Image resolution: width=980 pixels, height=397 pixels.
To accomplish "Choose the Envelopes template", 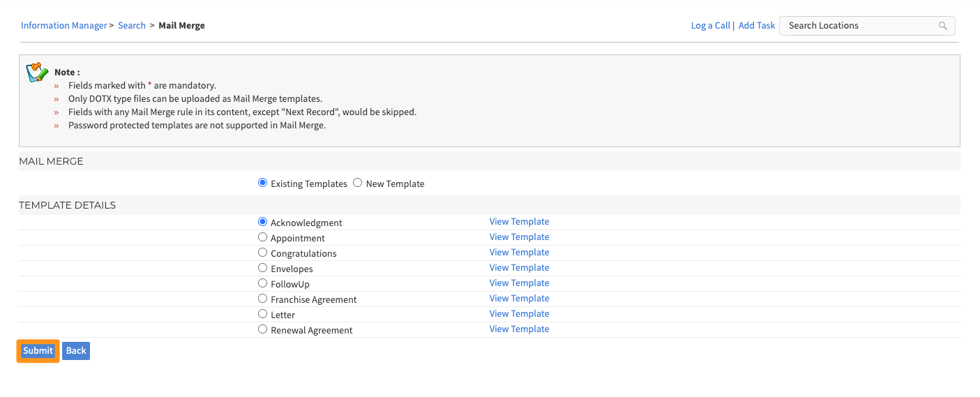I will click(262, 268).
